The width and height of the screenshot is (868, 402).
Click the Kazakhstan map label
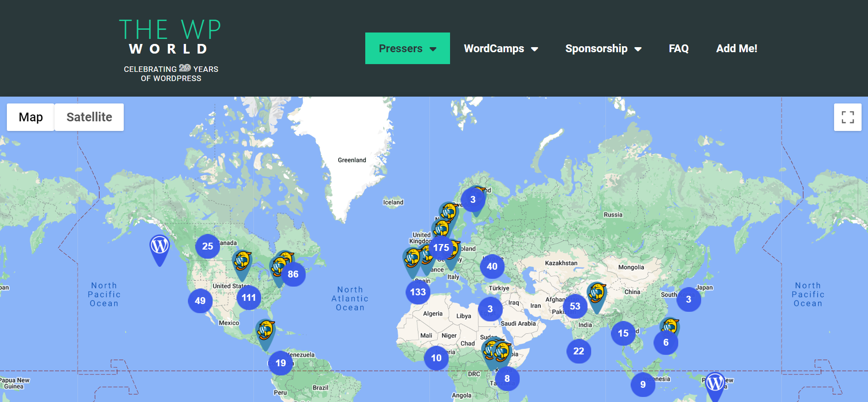(561, 263)
